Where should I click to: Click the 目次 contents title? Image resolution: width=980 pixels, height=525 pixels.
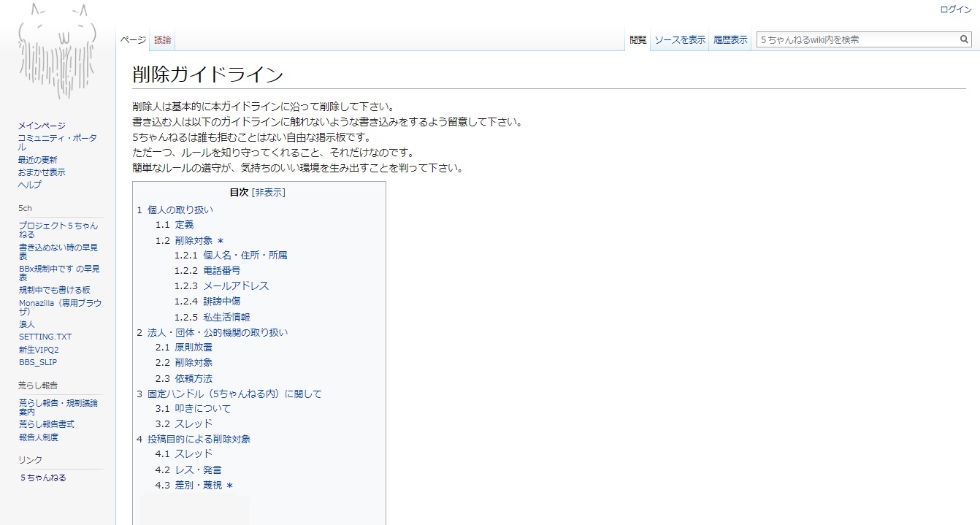pyautogui.click(x=239, y=193)
